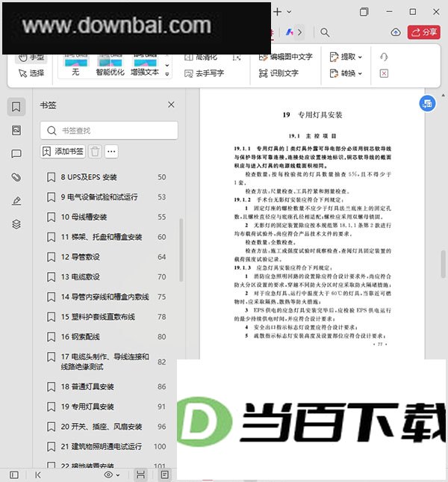448x482 pixels.
Task: Show next row of scan effects
Action: [167, 65]
